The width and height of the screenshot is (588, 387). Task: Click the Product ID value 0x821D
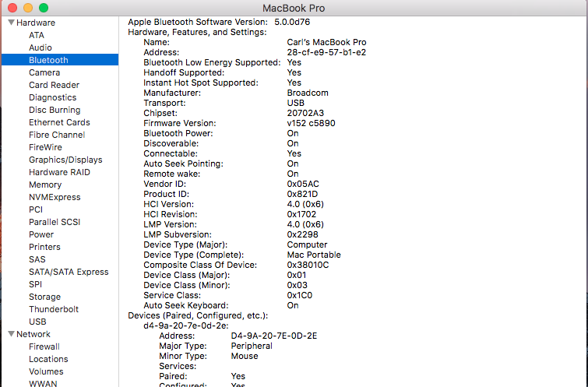coord(302,194)
